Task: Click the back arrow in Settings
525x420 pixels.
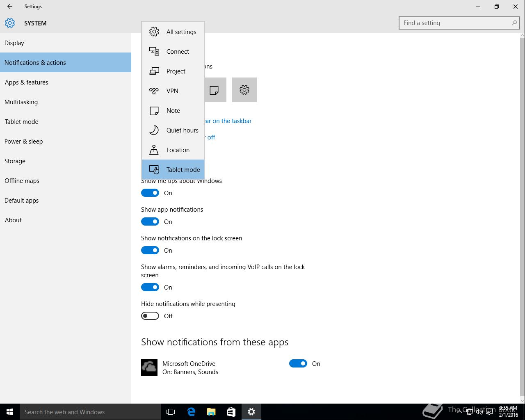Action: coord(10,7)
